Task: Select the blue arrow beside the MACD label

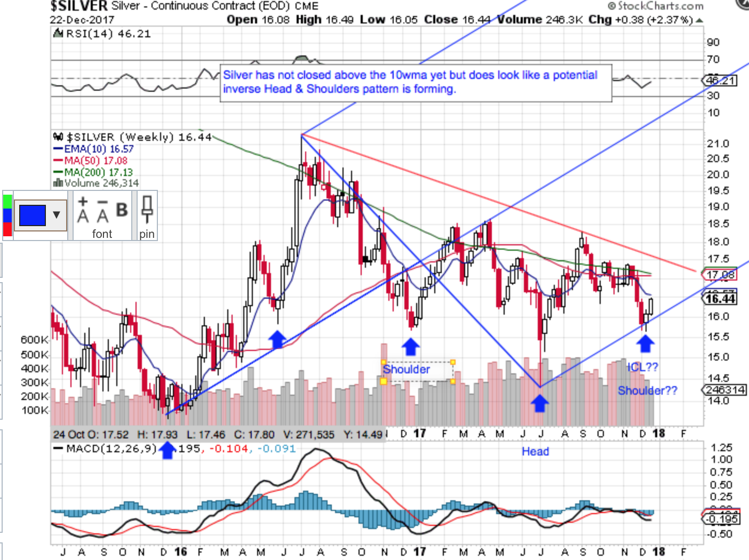Action: (x=168, y=450)
